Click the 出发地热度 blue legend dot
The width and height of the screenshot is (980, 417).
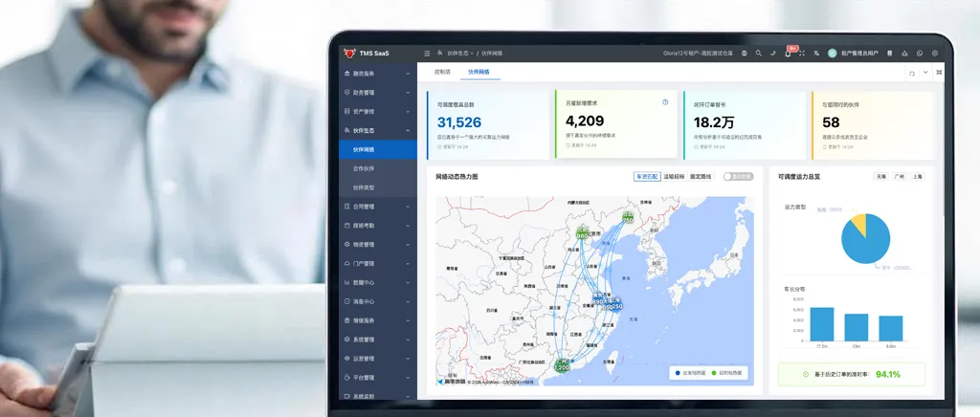[x=678, y=373]
